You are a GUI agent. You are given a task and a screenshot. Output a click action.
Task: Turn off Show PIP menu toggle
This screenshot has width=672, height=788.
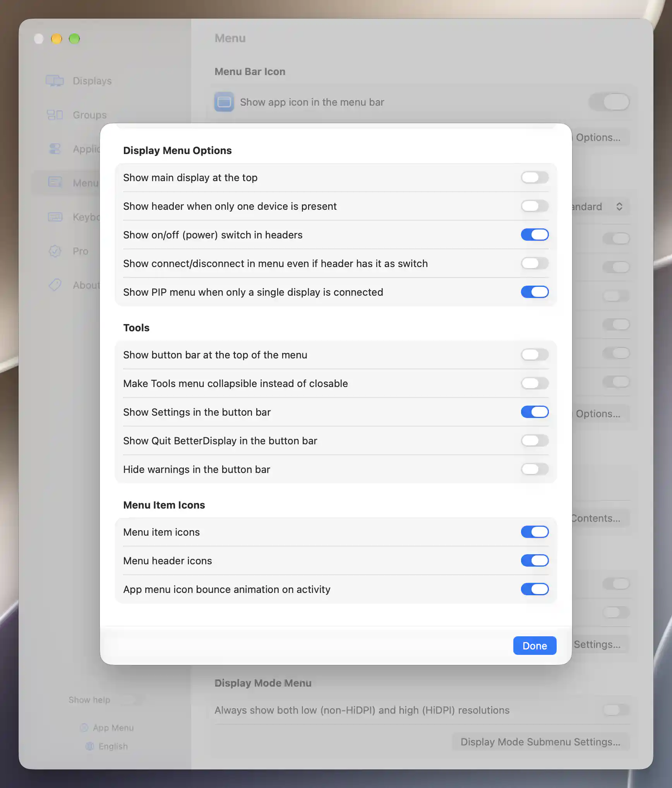tap(535, 292)
